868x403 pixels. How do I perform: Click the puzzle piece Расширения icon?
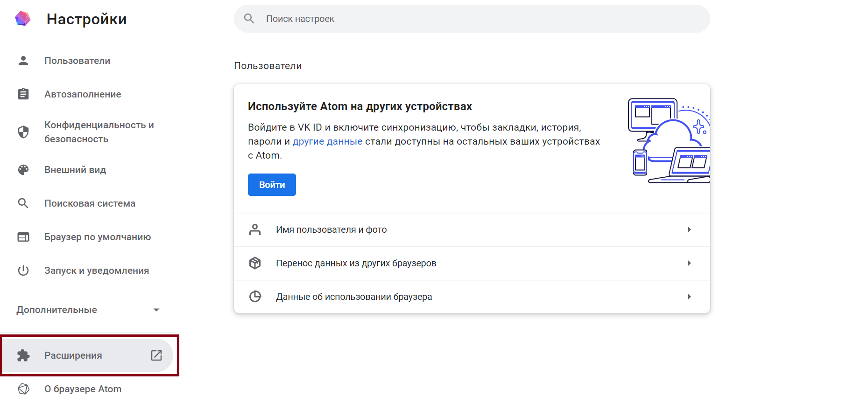23,355
